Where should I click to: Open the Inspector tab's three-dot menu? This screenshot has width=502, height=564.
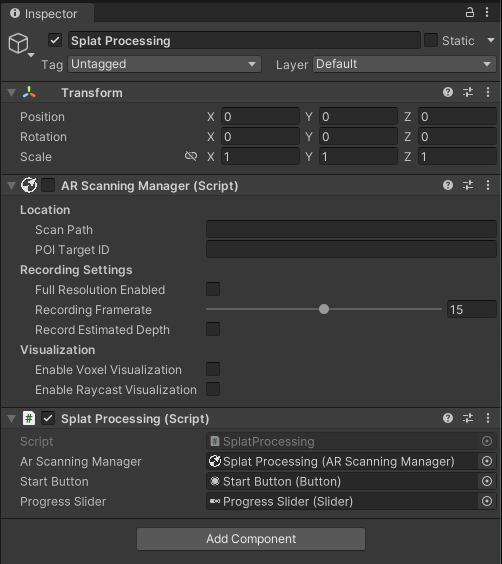click(x=487, y=13)
